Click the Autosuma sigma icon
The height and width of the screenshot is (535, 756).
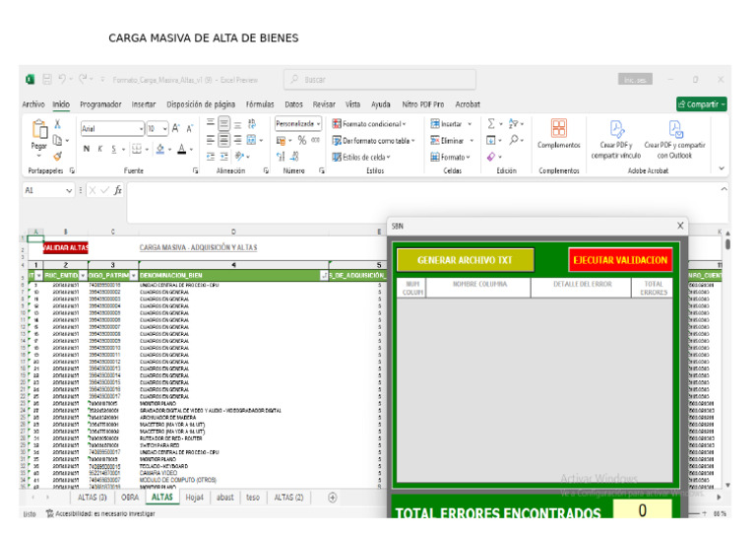(492, 124)
